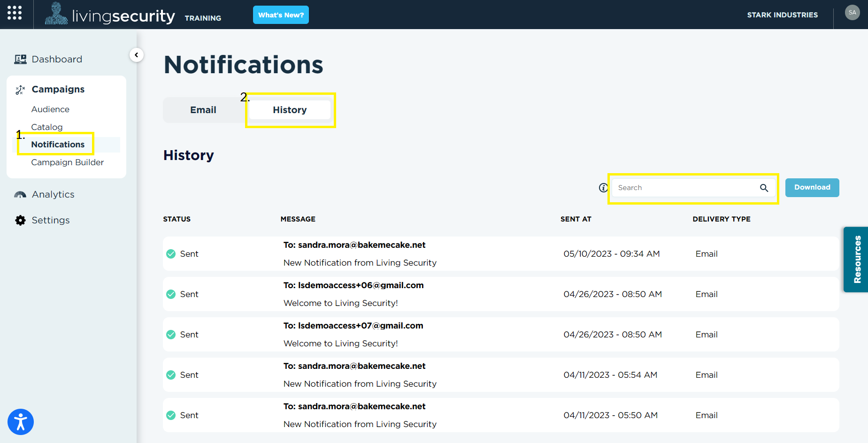Open Audience under Campaigns
This screenshot has height=443, width=868.
point(50,109)
